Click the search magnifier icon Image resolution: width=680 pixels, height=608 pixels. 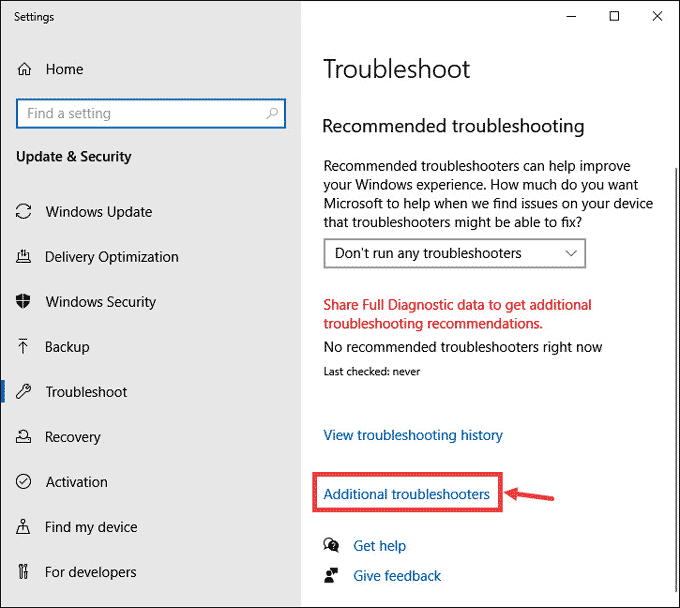point(272,114)
